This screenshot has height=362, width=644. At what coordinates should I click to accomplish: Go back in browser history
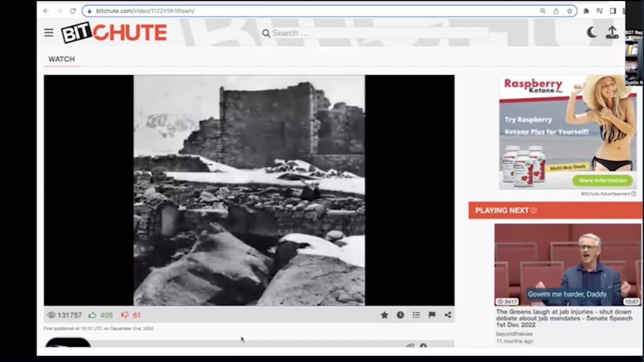46,11
